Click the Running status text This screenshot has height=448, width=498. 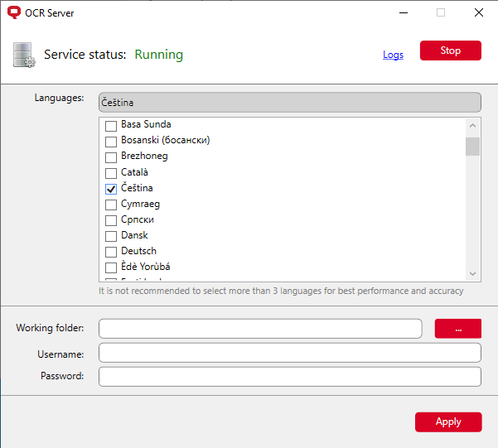tap(159, 55)
